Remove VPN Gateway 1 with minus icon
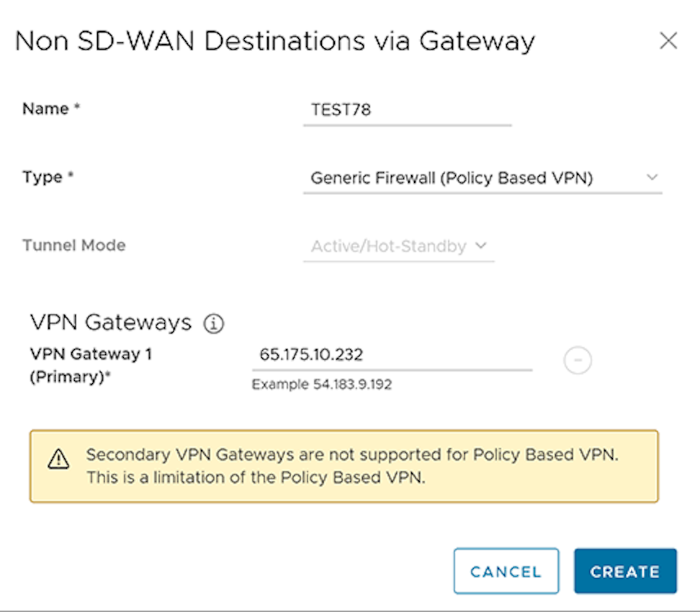Image resolution: width=700 pixels, height=612 pixels. tap(578, 361)
